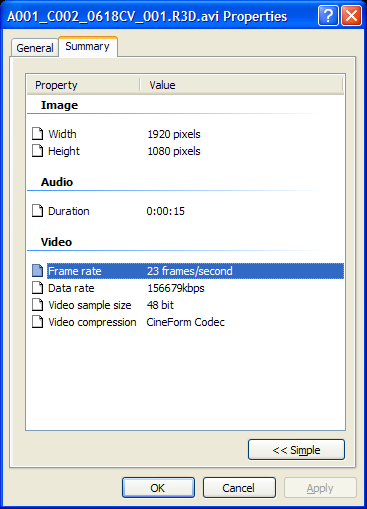Click the CineForm Codec value

click(186, 322)
